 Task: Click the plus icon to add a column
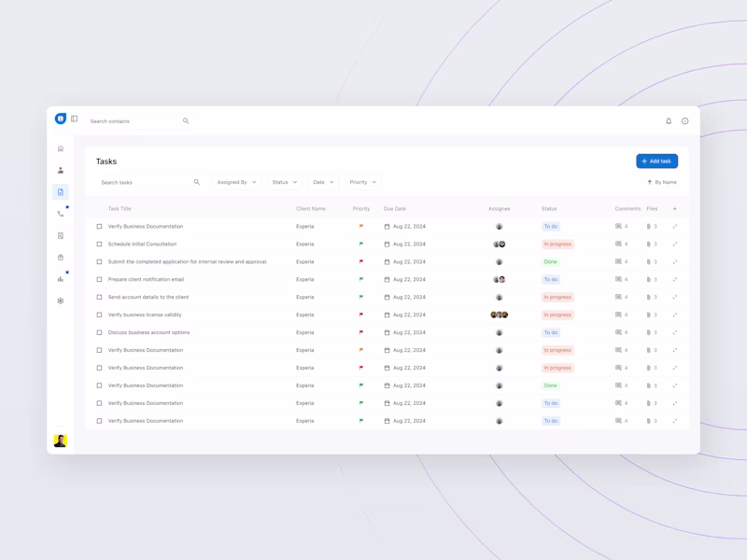[674, 208]
